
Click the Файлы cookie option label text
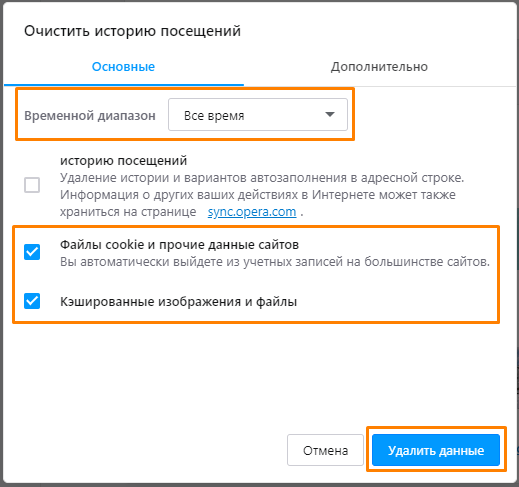point(179,245)
